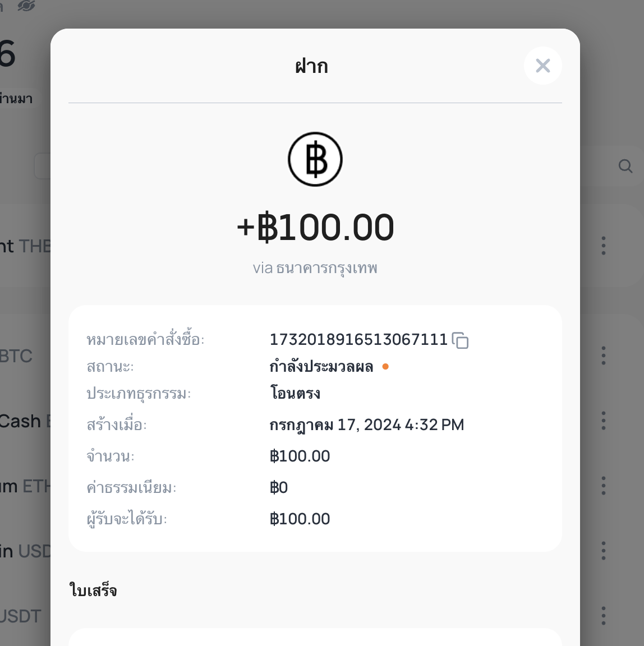Viewport: 644px width, 646px height.
Task: Close the ฝาก deposit dialog
Action: 542,66
